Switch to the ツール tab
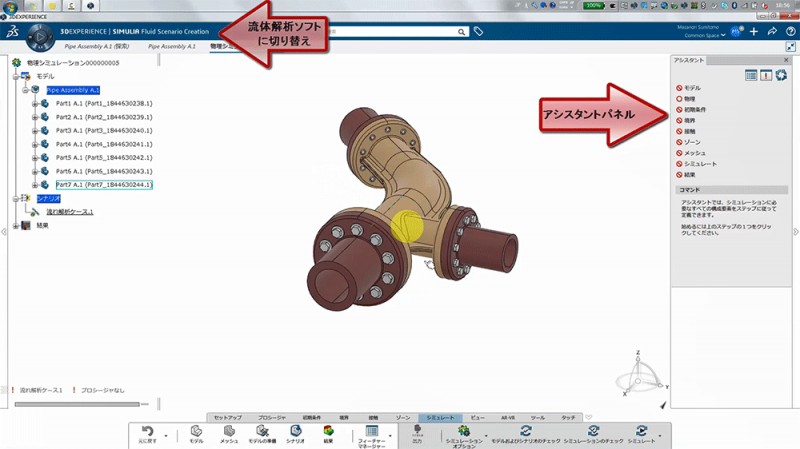Screen dimensions: 800x449 tap(538, 417)
